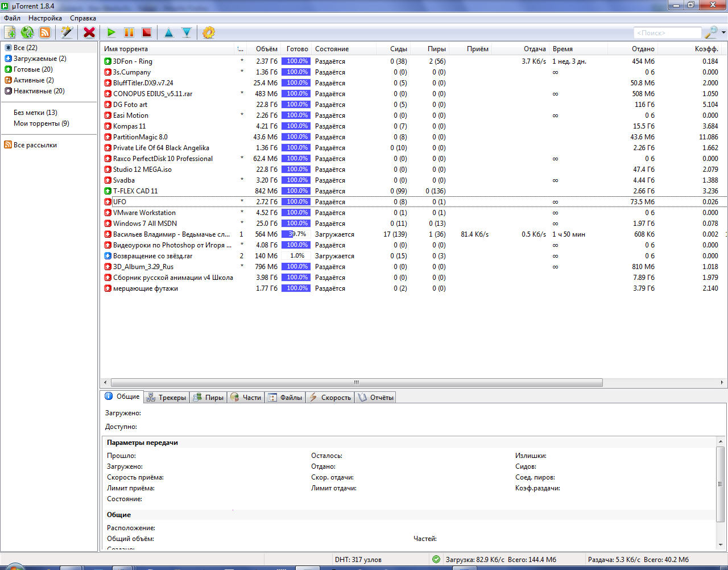Start torrent with the green play icon

[111, 32]
